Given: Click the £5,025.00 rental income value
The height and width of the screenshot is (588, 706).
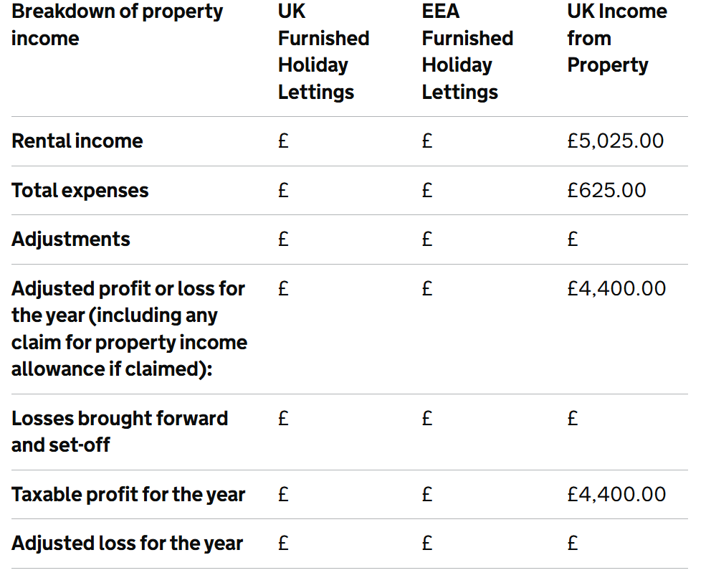Looking at the screenshot, I should coord(615,141).
